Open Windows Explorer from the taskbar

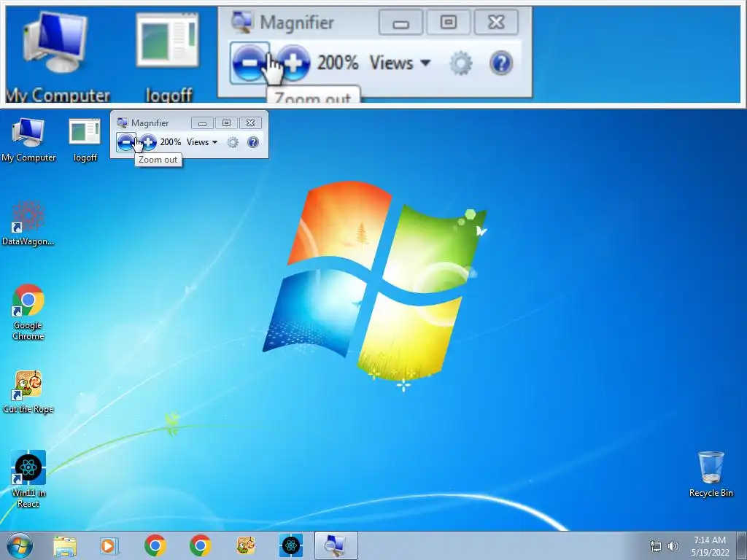coord(65,545)
